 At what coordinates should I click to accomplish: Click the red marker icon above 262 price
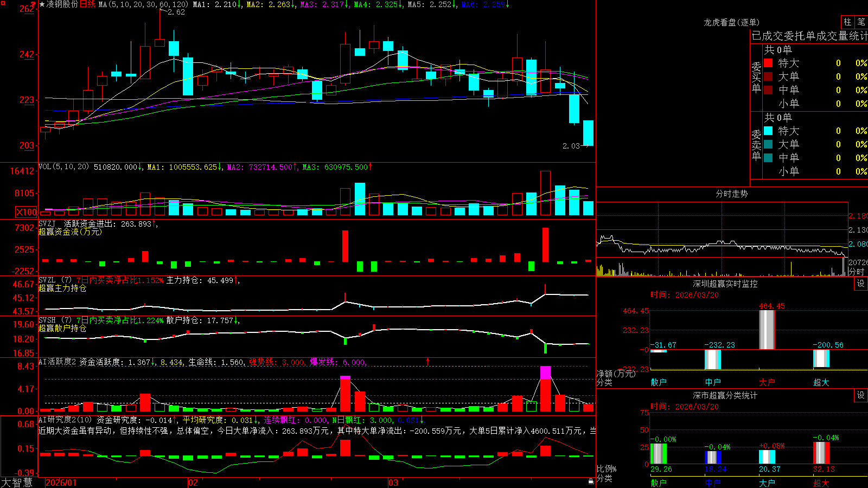tap(34, 5)
